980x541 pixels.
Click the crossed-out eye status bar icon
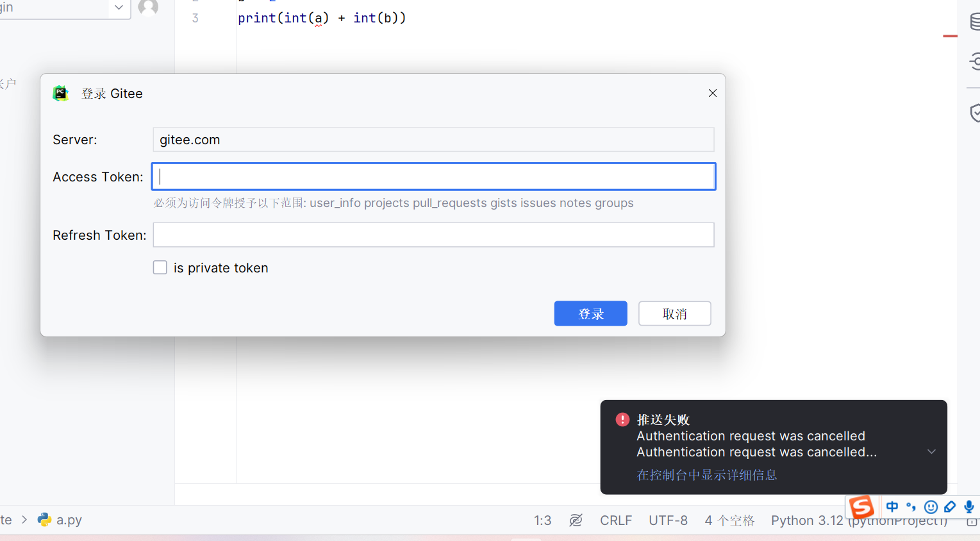[x=576, y=520]
